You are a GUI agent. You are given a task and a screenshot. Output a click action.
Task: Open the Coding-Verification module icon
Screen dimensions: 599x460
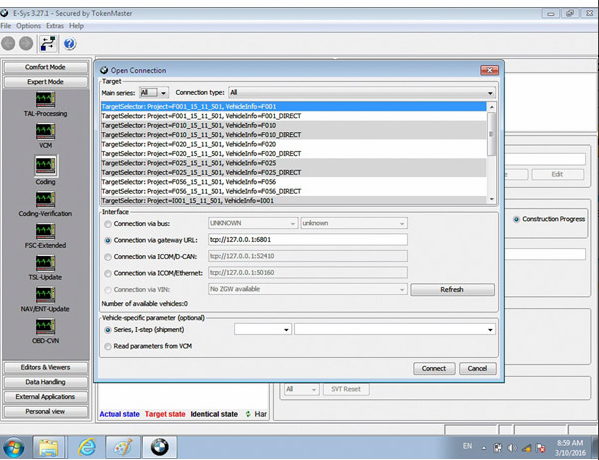tap(45, 199)
